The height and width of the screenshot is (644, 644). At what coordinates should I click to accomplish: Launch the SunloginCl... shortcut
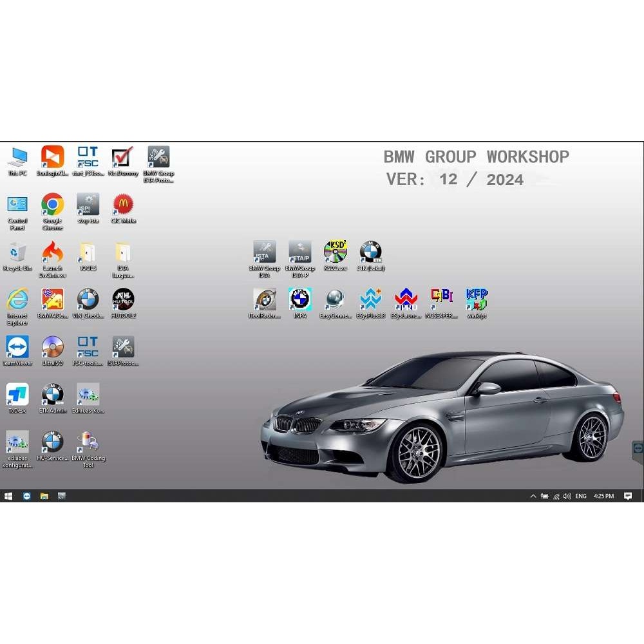pos(53,162)
